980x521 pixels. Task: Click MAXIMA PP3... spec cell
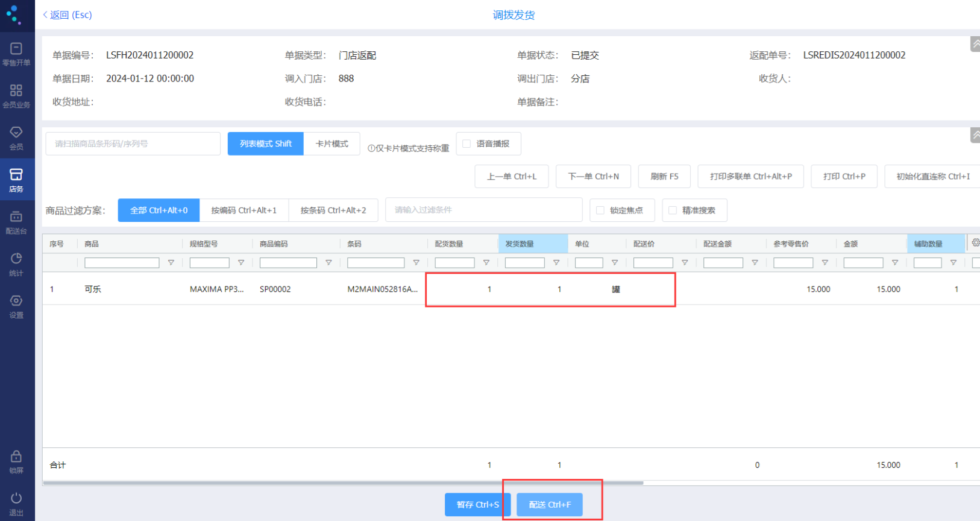(217, 289)
